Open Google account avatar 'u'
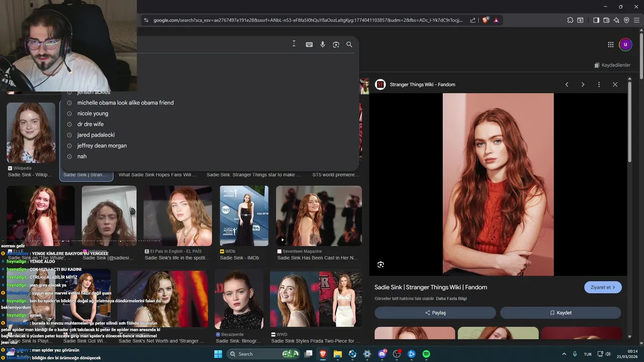Image resolution: width=644 pixels, height=362 pixels. [x=625, y=44]
